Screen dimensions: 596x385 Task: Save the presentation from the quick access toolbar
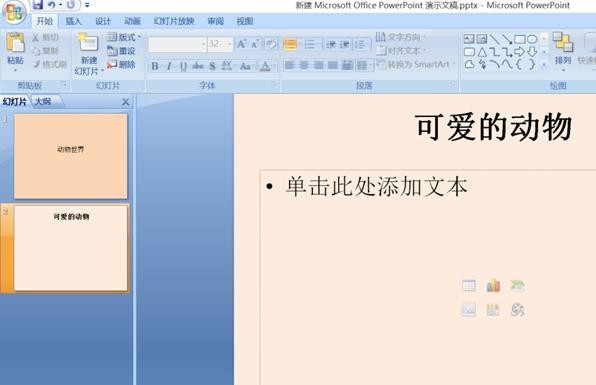(38, 5)
